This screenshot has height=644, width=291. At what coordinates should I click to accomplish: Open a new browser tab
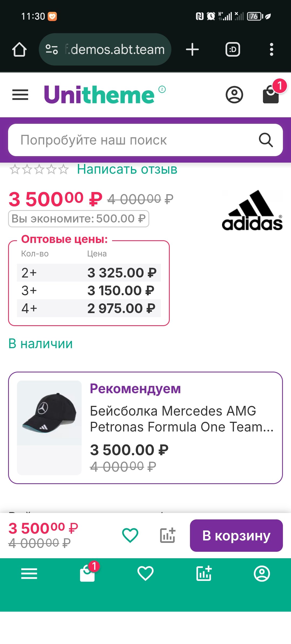coord(192,50)
